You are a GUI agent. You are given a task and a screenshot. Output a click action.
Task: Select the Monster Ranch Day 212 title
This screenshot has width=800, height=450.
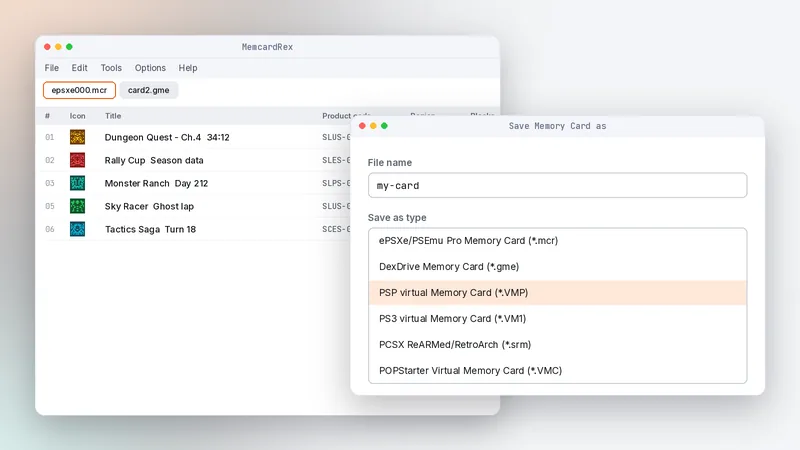click(x=156, y=183)
